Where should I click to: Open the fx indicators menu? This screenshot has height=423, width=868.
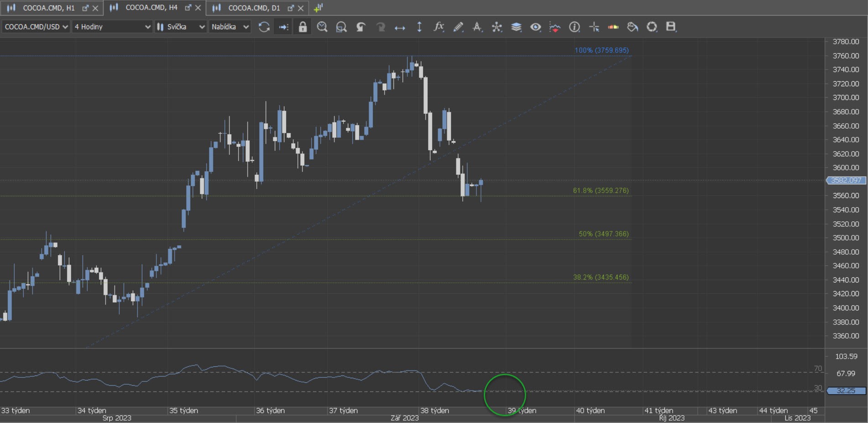coord(439,27)
